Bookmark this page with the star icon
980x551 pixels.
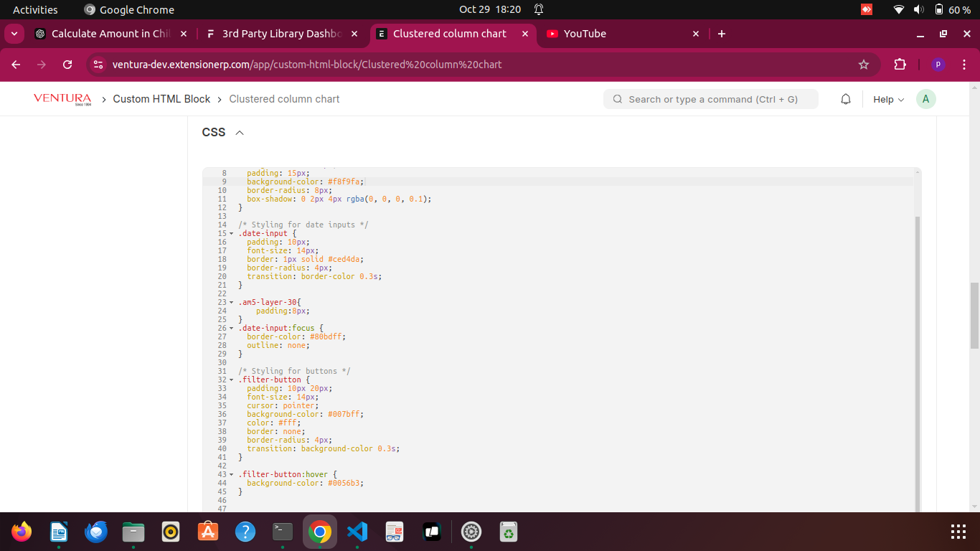(864, 65)
